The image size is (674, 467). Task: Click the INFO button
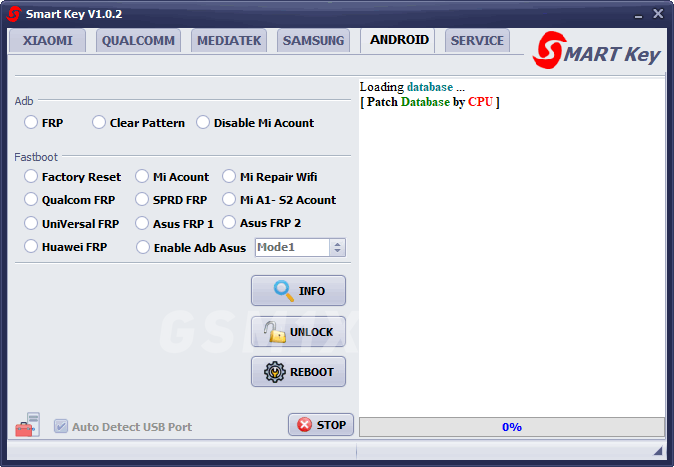[298, 291]
